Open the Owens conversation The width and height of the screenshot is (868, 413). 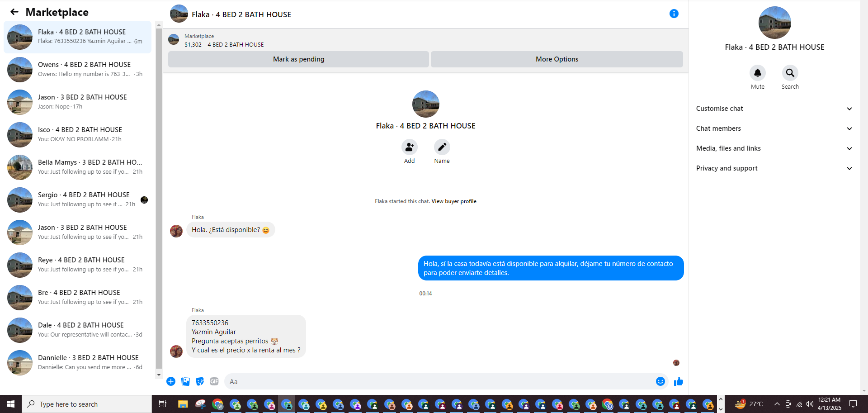(78, 70)
